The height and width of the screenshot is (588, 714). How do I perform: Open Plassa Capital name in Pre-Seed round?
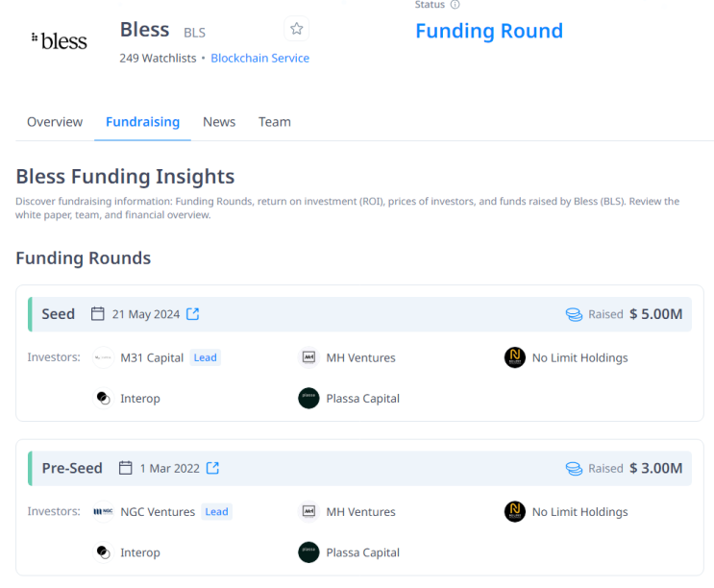(x=362, y=552)
